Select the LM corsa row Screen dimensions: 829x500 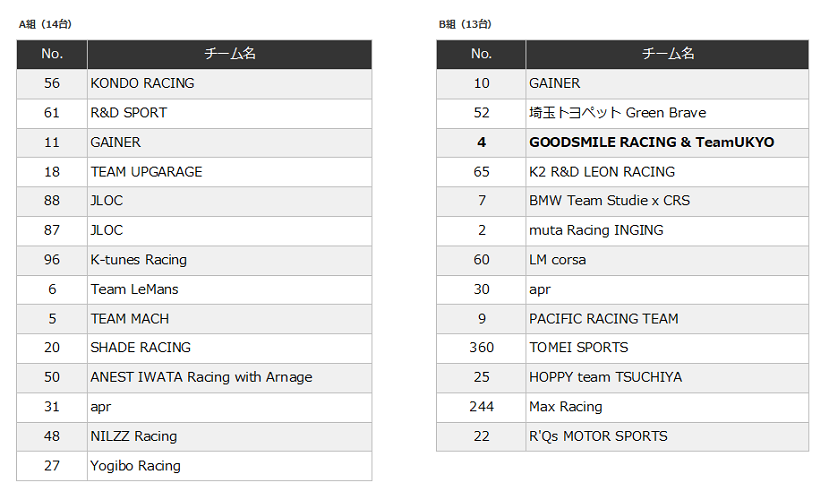[x=557, y=260]
